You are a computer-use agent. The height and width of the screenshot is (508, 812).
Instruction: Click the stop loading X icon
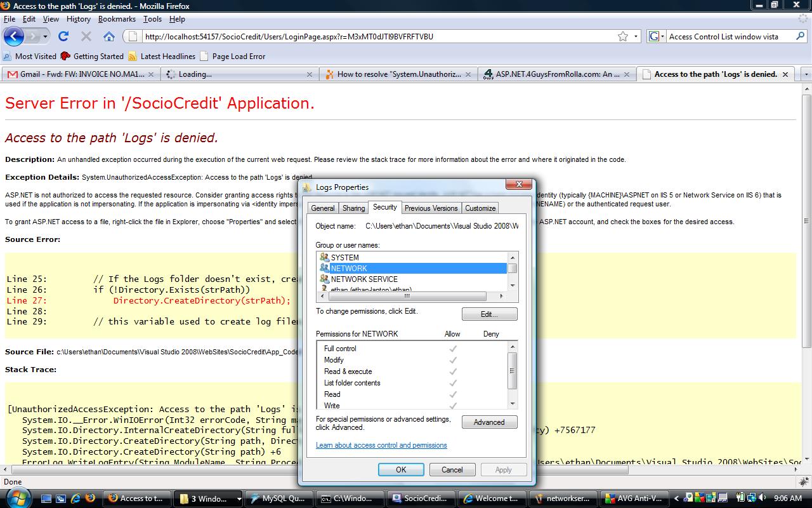coord(86,36)
